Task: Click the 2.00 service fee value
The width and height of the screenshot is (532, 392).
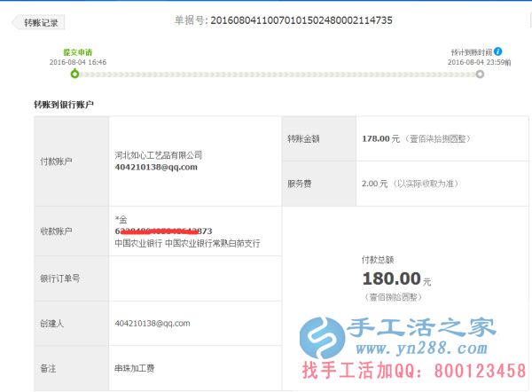Action: pos(372,184)
